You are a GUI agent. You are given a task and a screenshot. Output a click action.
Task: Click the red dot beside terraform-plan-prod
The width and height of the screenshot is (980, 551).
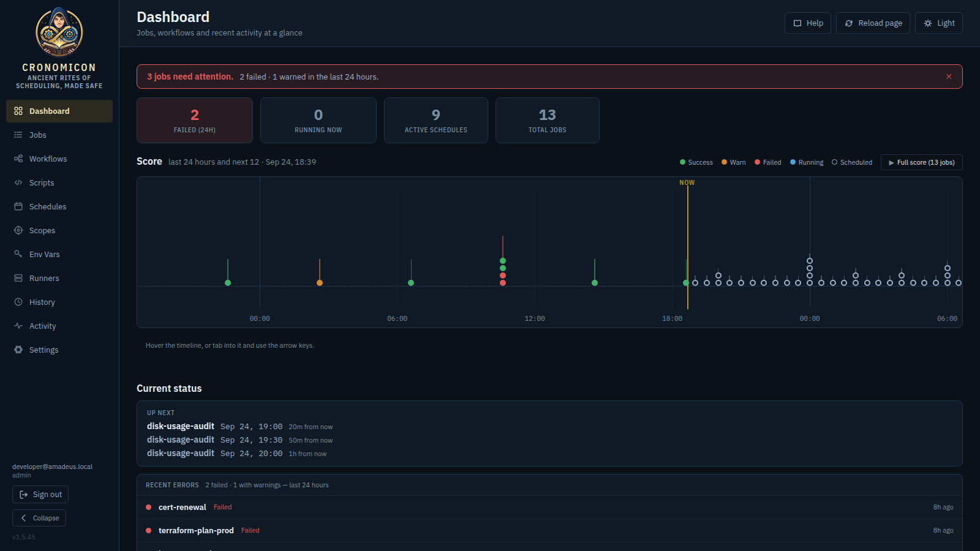coord(148,531)
